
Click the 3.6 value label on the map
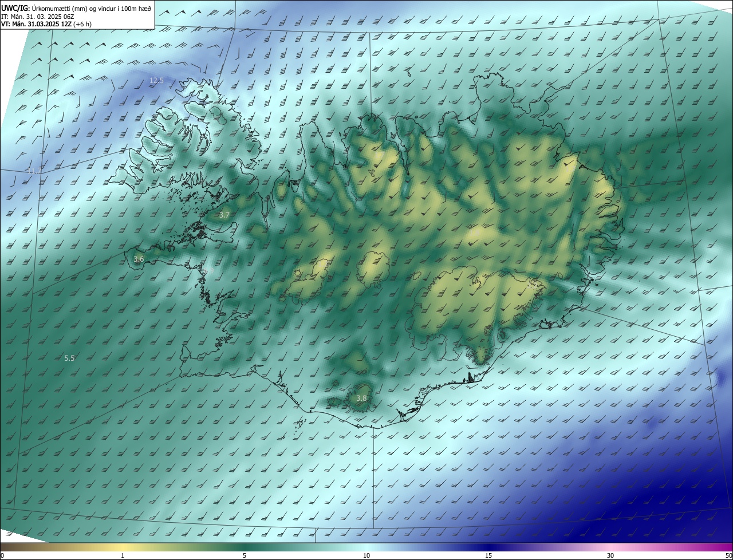139,259
